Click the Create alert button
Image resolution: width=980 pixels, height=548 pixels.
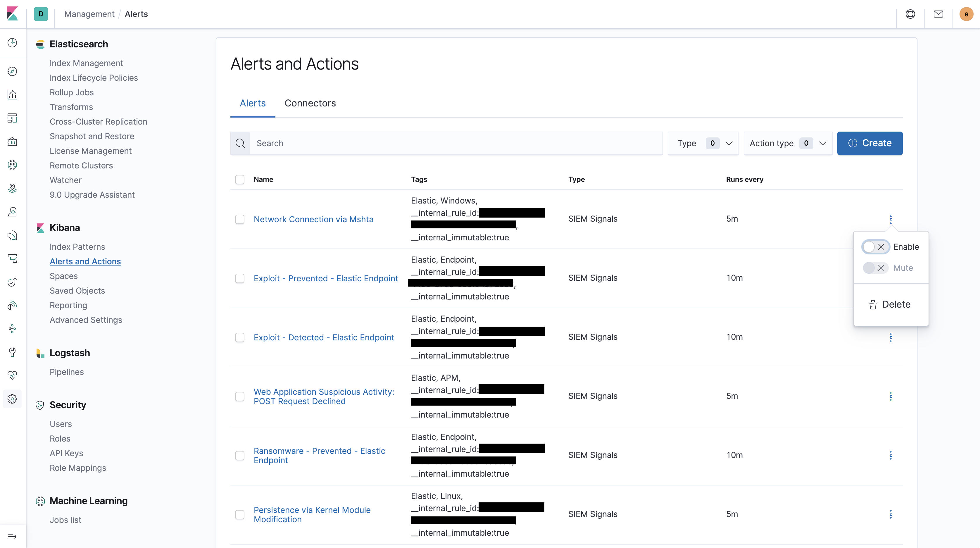click(x=870, y=143)
